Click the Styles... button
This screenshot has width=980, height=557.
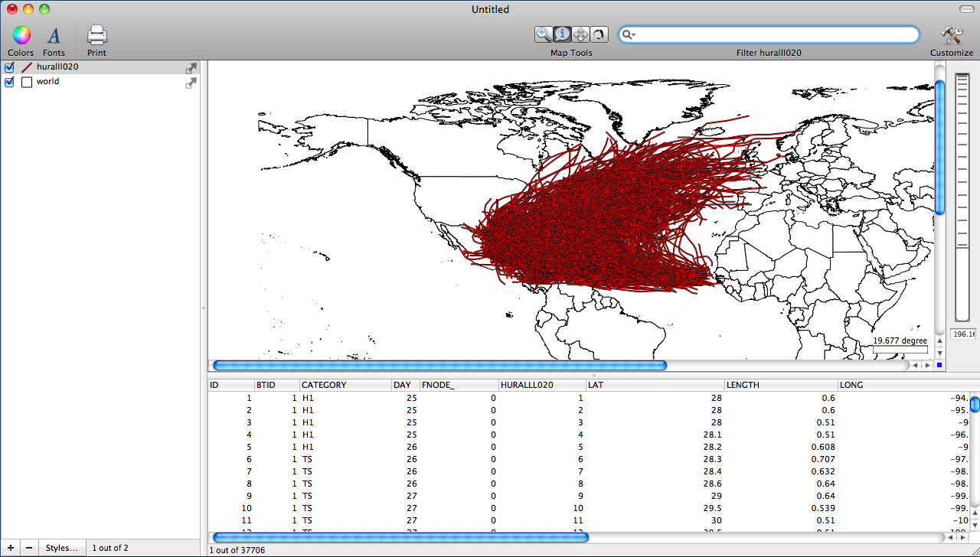(x=62, y=547)
